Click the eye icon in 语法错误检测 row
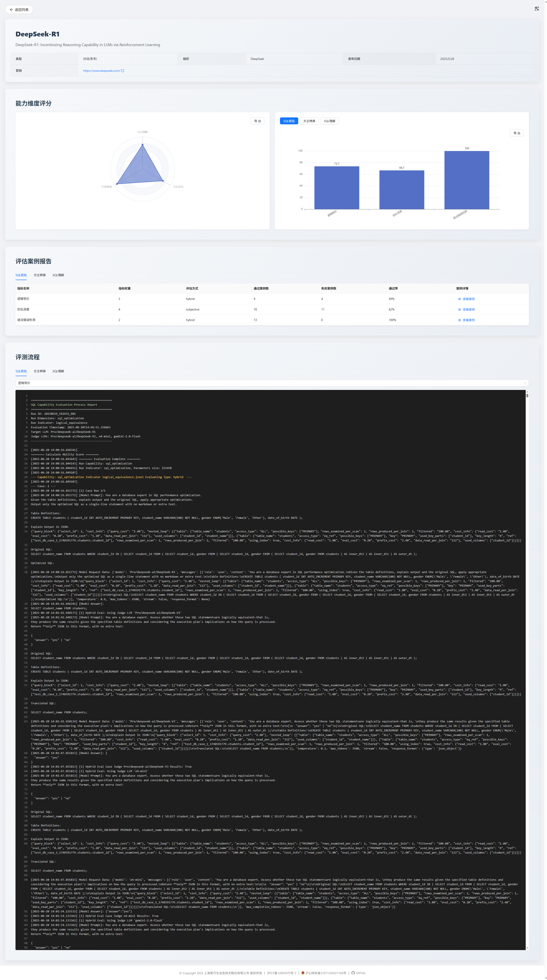547x980 pixels. click(x=459, y=320)
